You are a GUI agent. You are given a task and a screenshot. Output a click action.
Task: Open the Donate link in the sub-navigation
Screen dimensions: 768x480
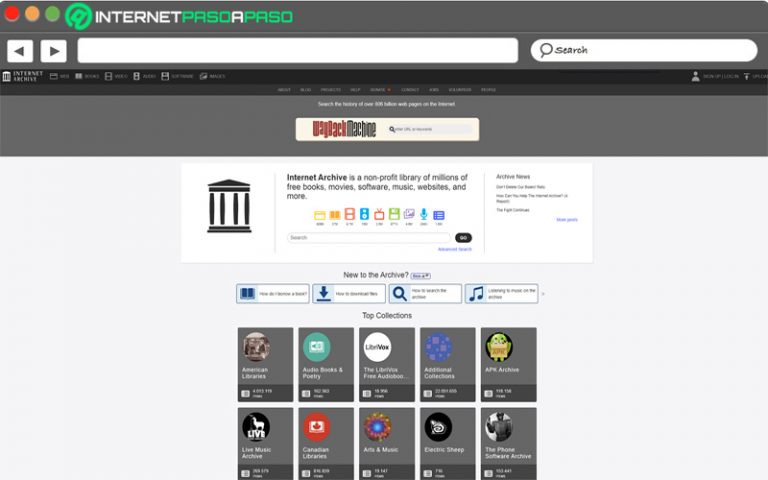pyautogui.click(x=379, y=90)
